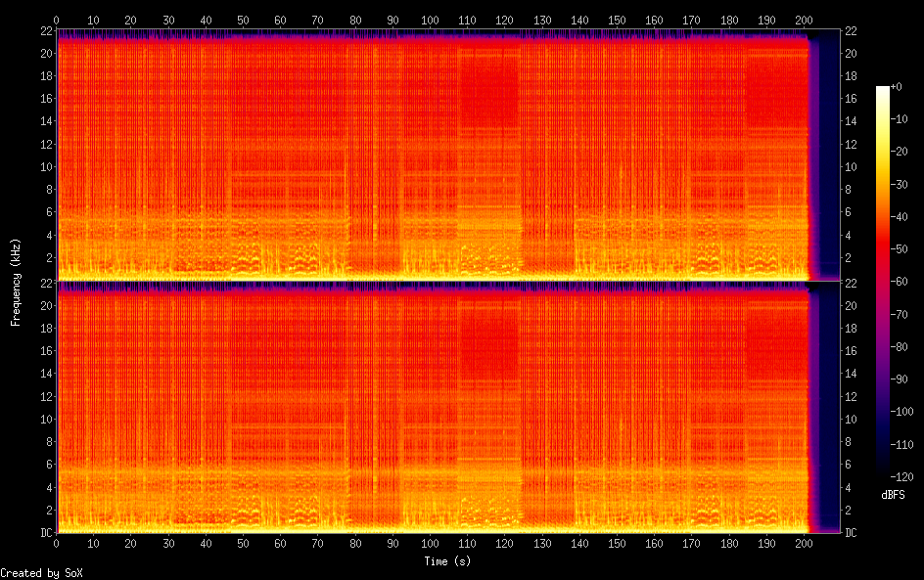Click the dark silent region ending the upper channel
Screen dimensions: 924x580
pyautogui.click(x=828, y=156)
